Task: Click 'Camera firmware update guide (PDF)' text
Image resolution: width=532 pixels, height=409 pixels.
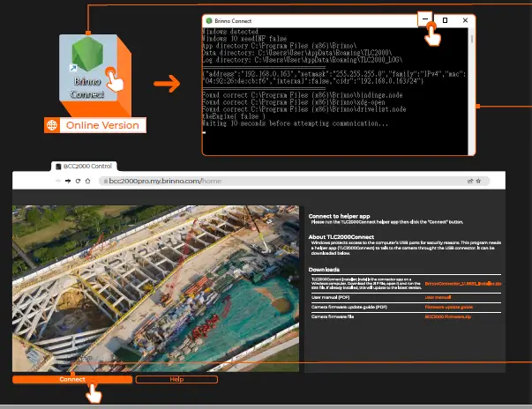Action: click(x=349, y=307)
